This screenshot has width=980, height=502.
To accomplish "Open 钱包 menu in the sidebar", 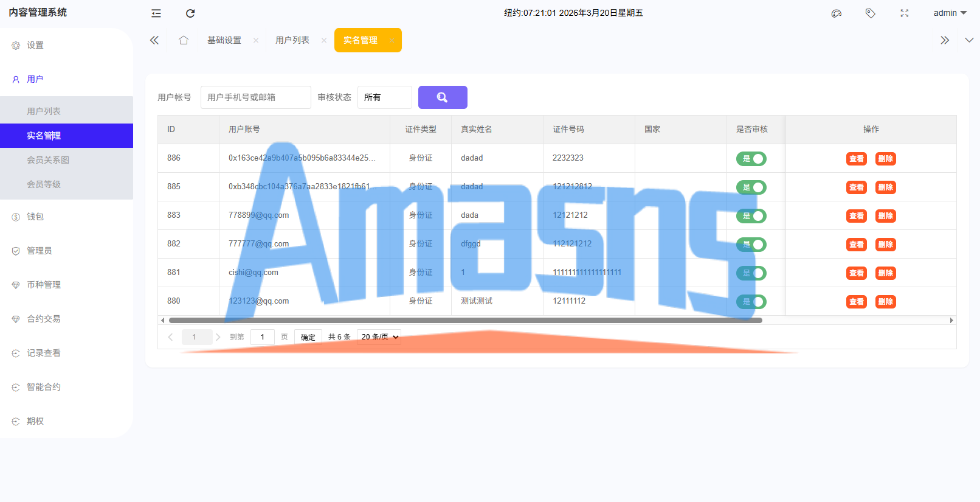I will pyautogui.click(x=35, y=217).
